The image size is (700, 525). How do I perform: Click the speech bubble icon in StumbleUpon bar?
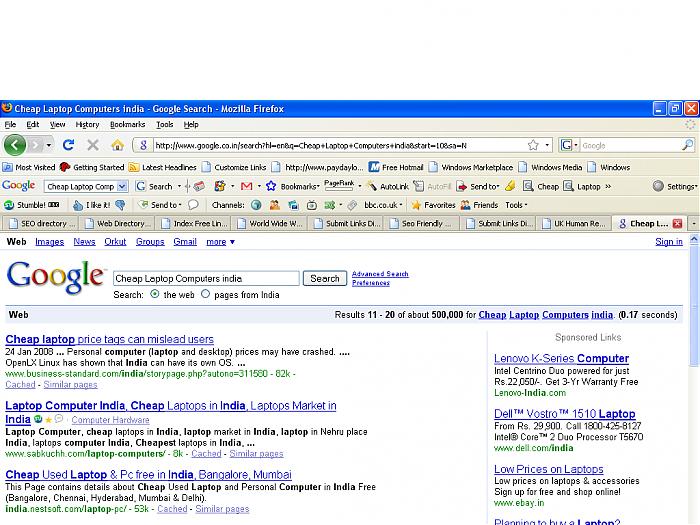pyautogui.click(x=193, y=205)
